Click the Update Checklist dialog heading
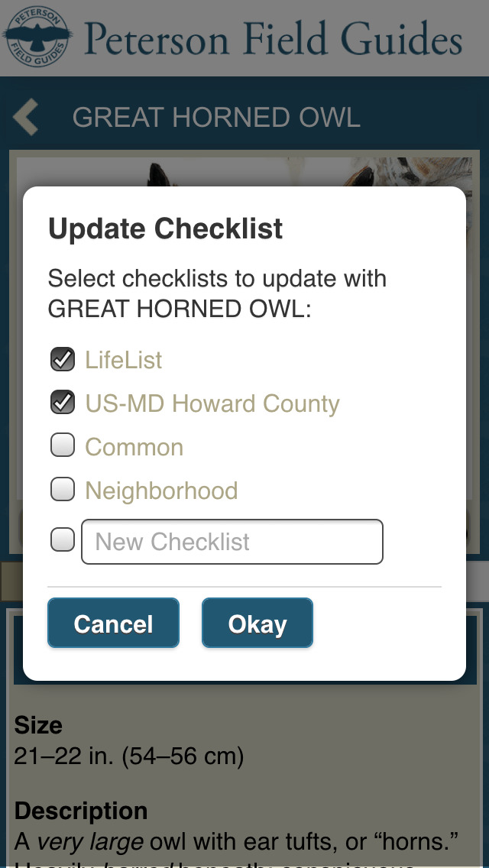The height and width of the screenshot is (868, 489). 166,228
